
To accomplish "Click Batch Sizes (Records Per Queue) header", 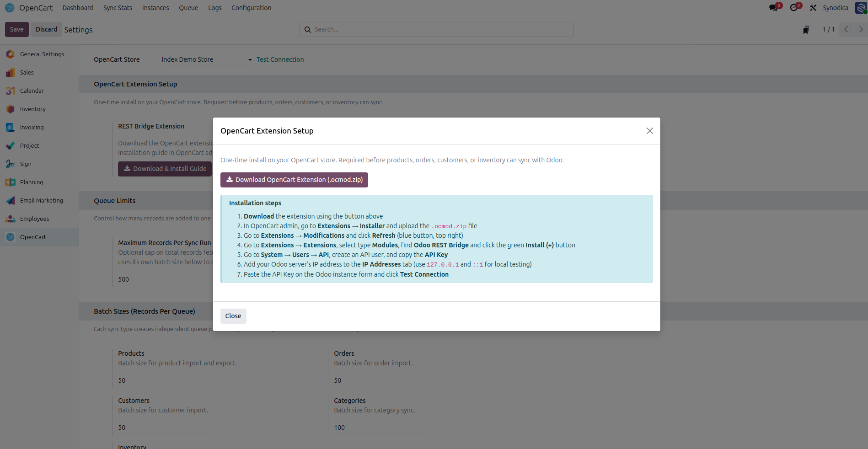I will click(145, 311).
